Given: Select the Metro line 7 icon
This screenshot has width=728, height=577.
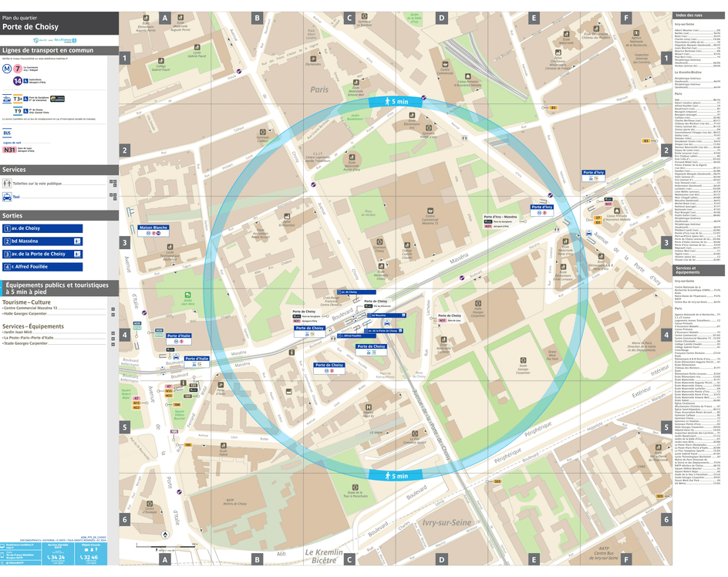Looking at the screenshot, I should [17, 69].
